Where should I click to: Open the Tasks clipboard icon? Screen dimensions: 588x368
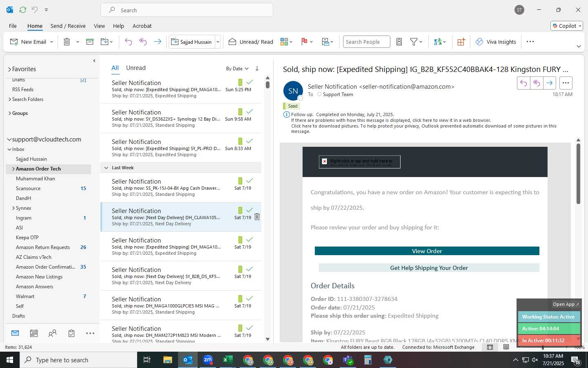71,334
